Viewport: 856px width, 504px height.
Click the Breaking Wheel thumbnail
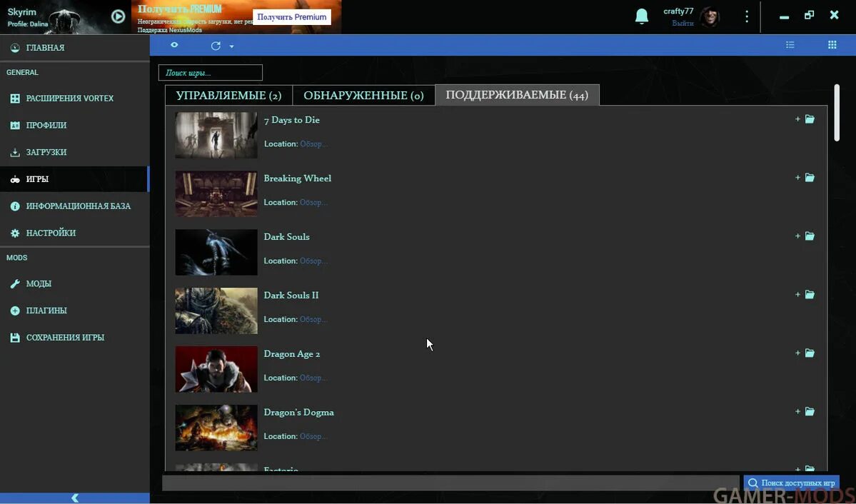tap(216, 193)
